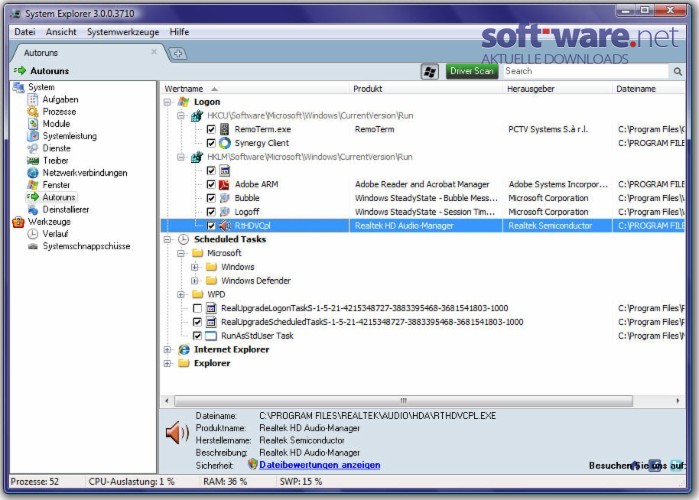Expand the Explorer group
Viewport: 699px width, 500px height.
coord(168,363)
